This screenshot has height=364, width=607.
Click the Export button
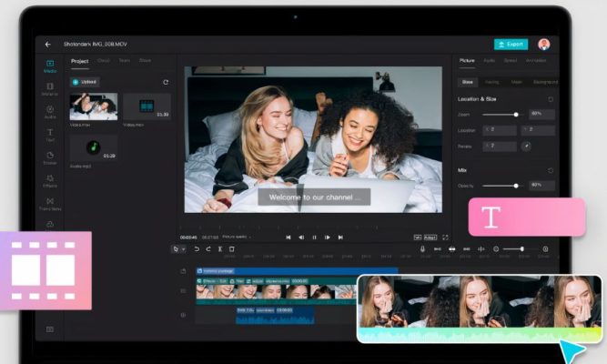(511, 44)
